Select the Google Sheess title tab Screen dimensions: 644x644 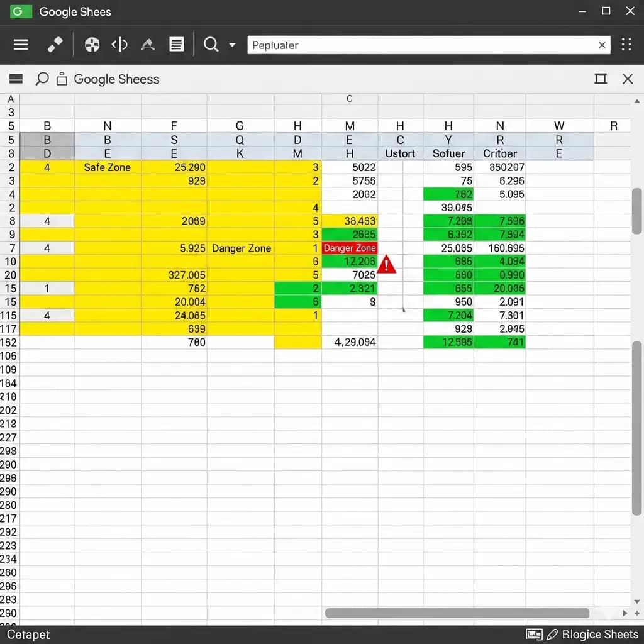coord(117,79)
